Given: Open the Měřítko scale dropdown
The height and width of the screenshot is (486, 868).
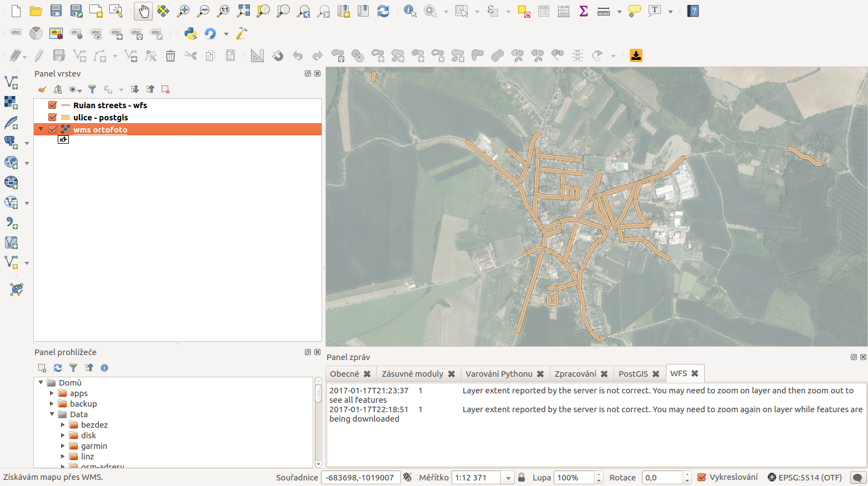Looking at the screenshot, I should tap(508, 478).
